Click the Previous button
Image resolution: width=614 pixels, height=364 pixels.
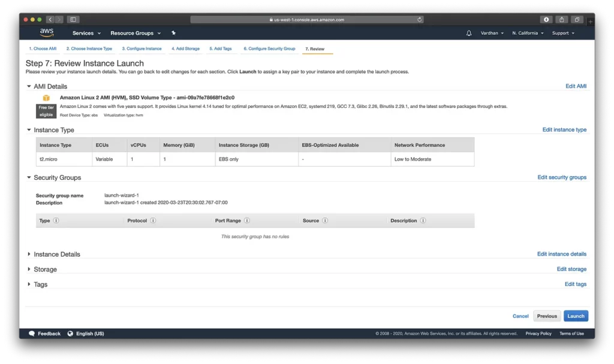[x=547, y=316]
